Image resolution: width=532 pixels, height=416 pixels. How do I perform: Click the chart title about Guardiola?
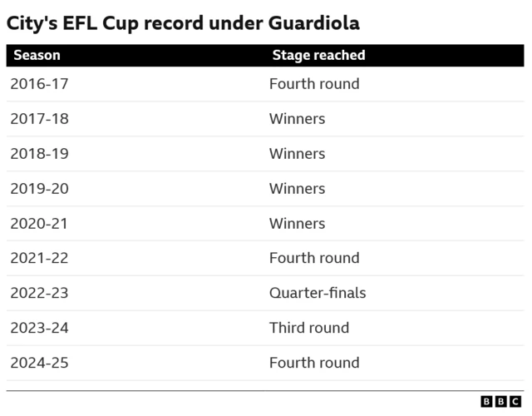pos(183,23)
